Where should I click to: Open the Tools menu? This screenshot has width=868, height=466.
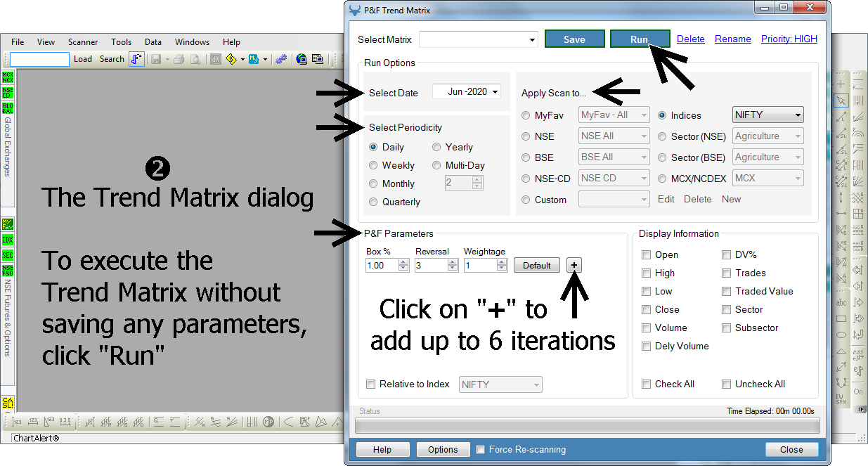click(122, 42)
